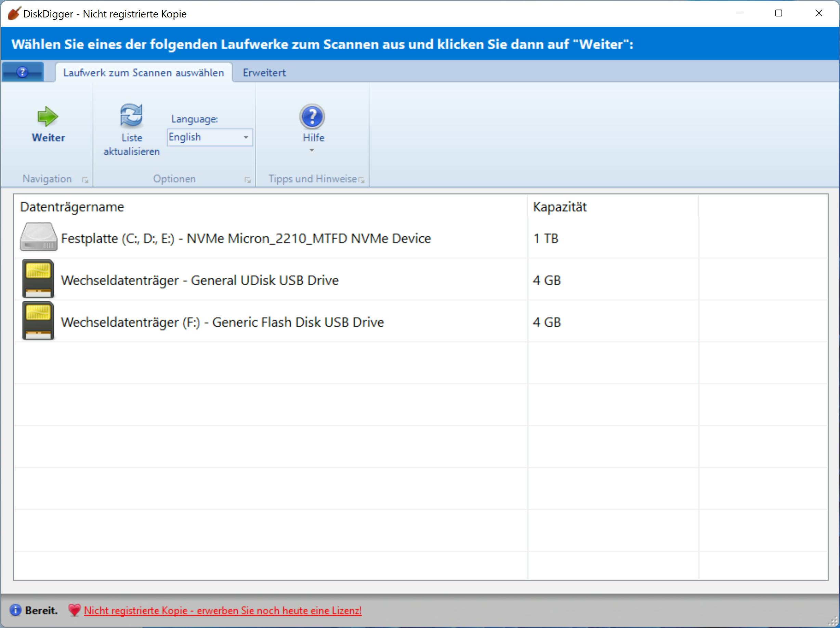This screenshot has width=840, height=628.
Task: Open Navigation group dialog launcher
Action: coord(85,180)
